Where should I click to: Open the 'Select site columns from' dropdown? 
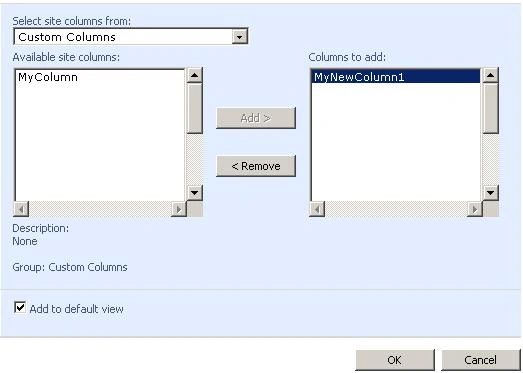pos(239,37)
